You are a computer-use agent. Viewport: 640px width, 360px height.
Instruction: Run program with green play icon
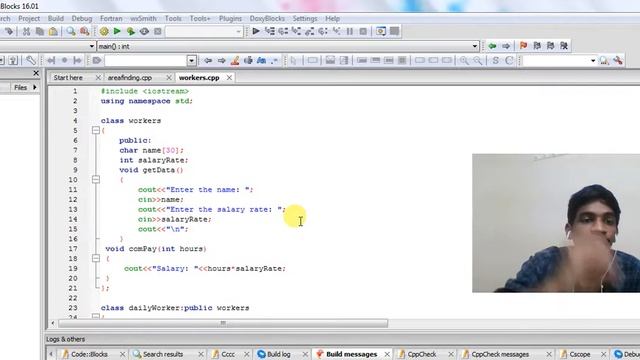(117, 31)
